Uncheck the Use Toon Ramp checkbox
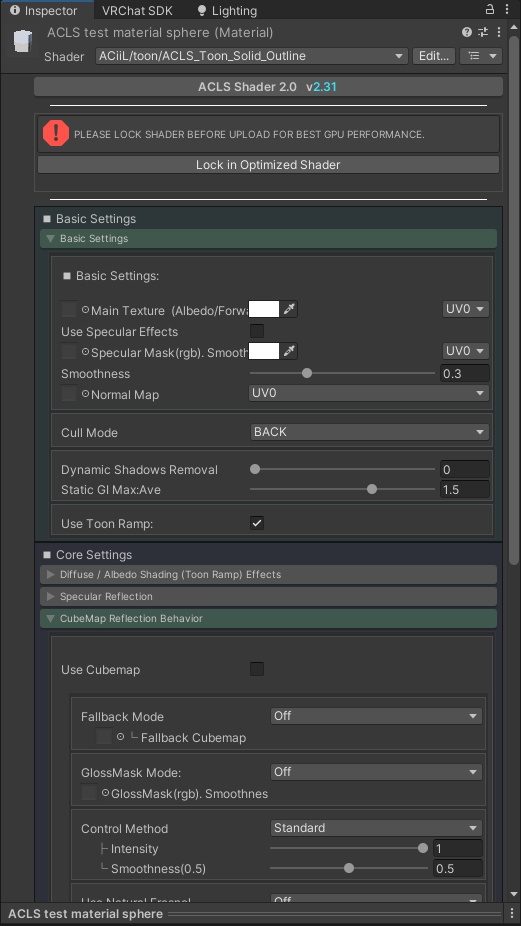521x926 pixels. click(257, 523)
